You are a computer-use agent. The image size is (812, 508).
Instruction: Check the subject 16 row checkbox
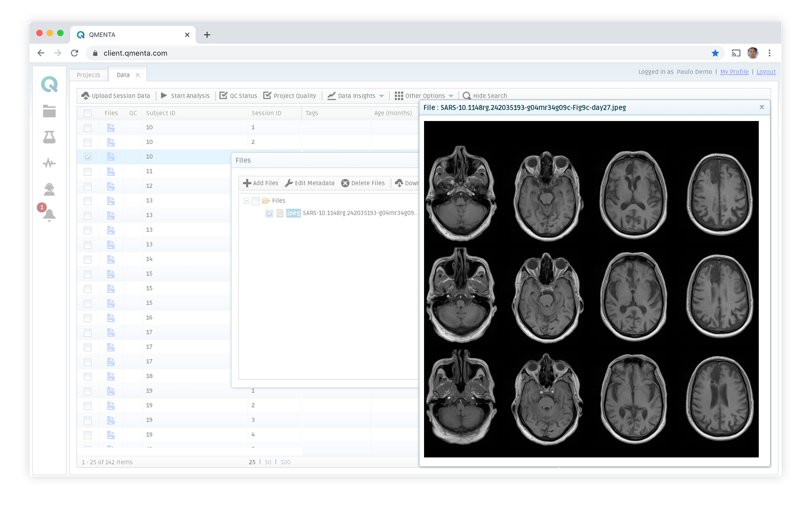click(x=88, y=318)
